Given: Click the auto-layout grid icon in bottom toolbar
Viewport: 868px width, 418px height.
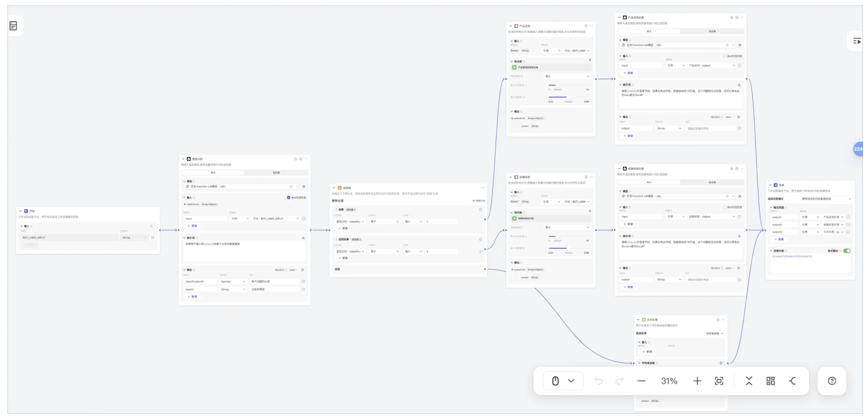Looking at the screenshot, I should (770, 381).
